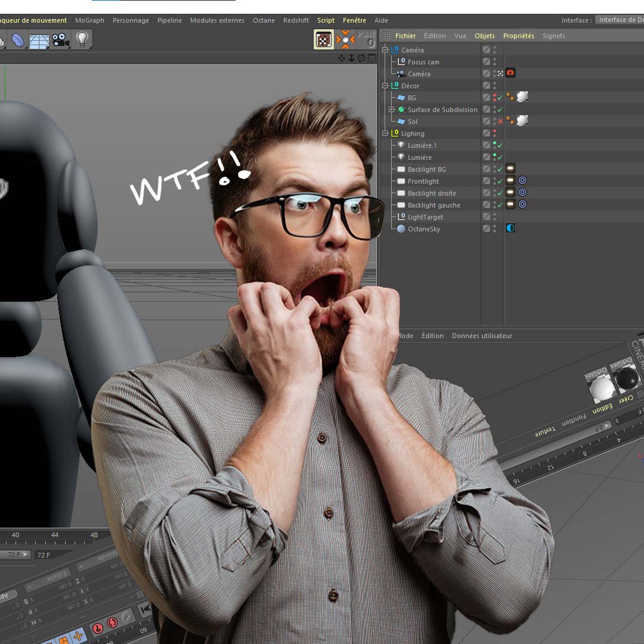Add a light with the bulb icon
The height and width of the screenshot is (644, 644).
pyautogui.click(x=82, y=39)
